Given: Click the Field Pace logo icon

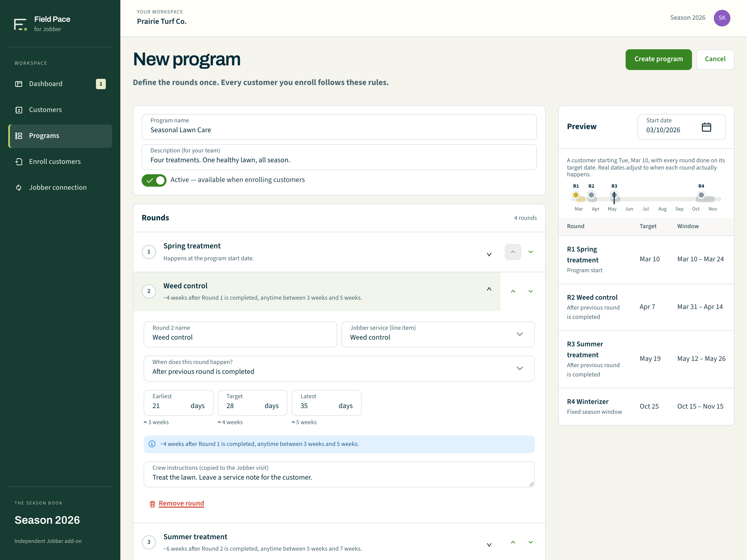Looking at the screenshot, I should point(20,24).
